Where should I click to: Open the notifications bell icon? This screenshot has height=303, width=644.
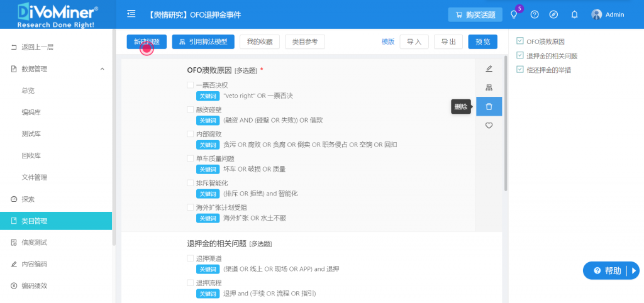coord(575,15)
